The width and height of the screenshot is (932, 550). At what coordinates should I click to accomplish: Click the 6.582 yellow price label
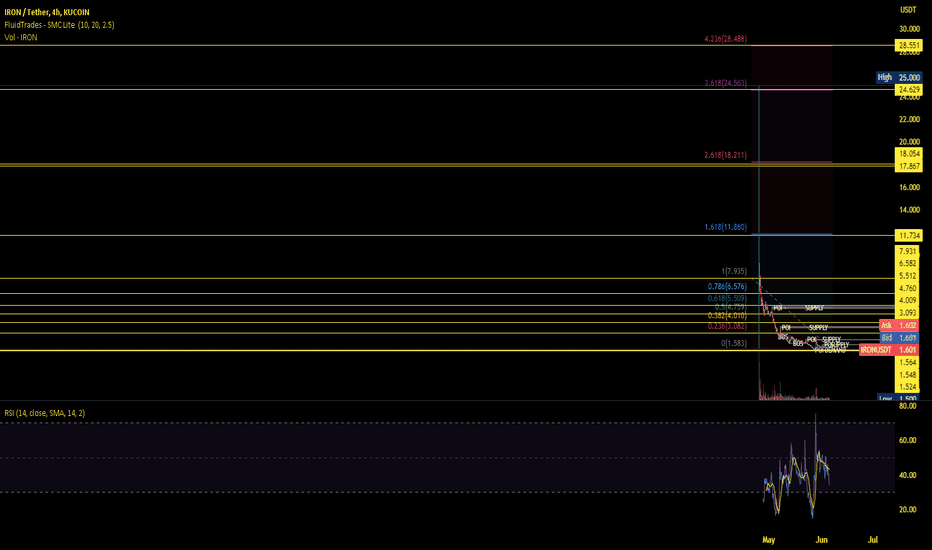pyautogui.click(x=908, y=263)
